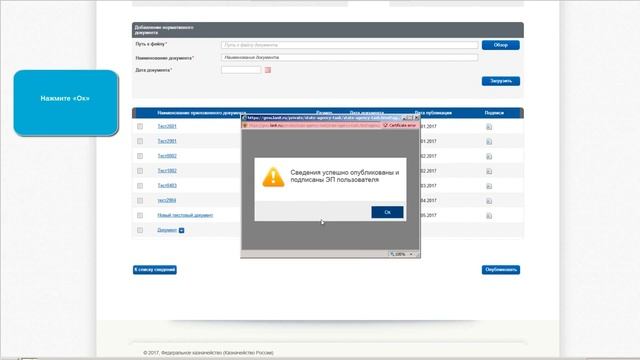Click the page icon in popup title bar

(x=244, y=118)
